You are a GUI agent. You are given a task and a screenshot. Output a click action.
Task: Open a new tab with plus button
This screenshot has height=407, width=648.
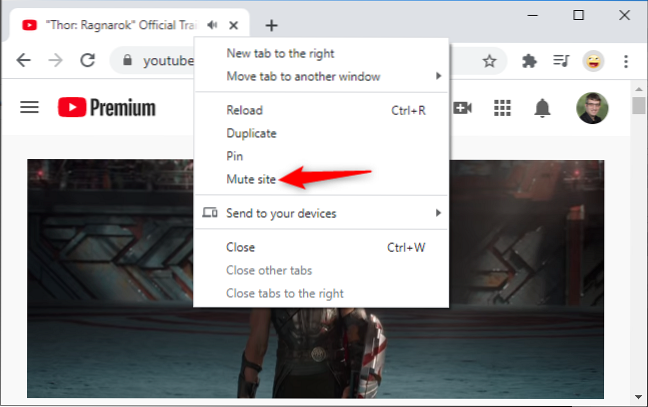(x=271, y=25)
